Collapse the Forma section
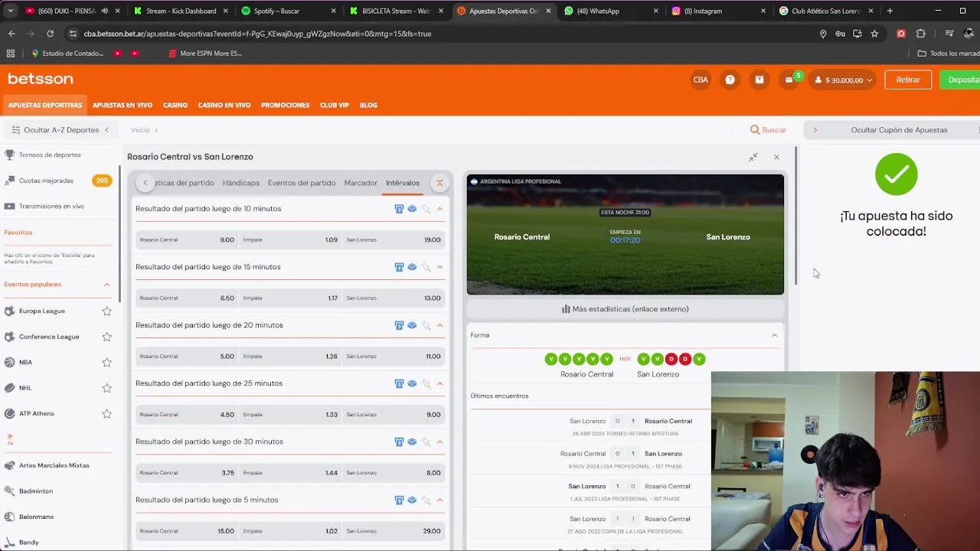The height and width of the screenshot is (551, 980). [774, 335]
